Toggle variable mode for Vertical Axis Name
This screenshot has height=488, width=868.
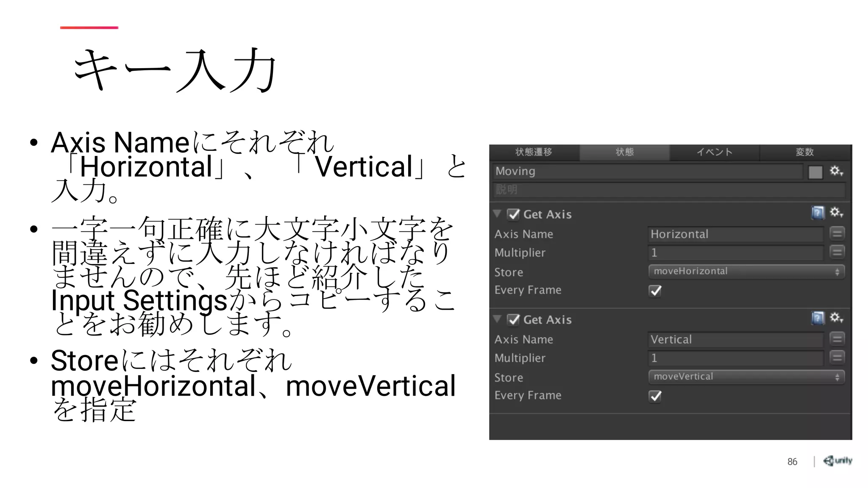837,339
